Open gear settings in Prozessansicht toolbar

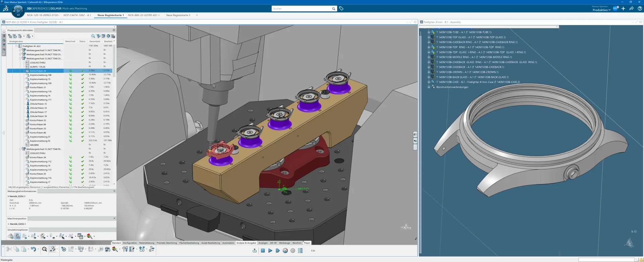point(108,36)
